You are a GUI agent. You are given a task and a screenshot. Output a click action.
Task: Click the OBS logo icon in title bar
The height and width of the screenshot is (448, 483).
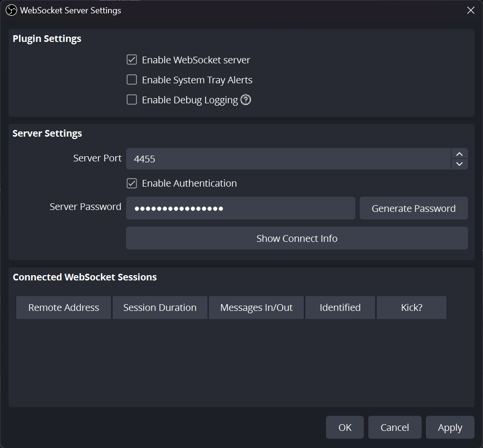click(11, 10)
